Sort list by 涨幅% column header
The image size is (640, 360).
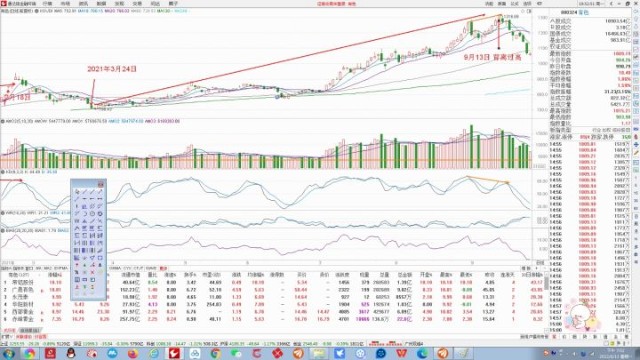point(54,275)
